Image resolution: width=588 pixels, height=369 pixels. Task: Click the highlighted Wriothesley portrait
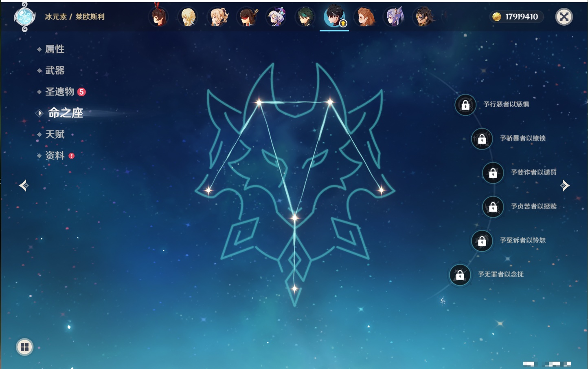[x=334, y=17]
